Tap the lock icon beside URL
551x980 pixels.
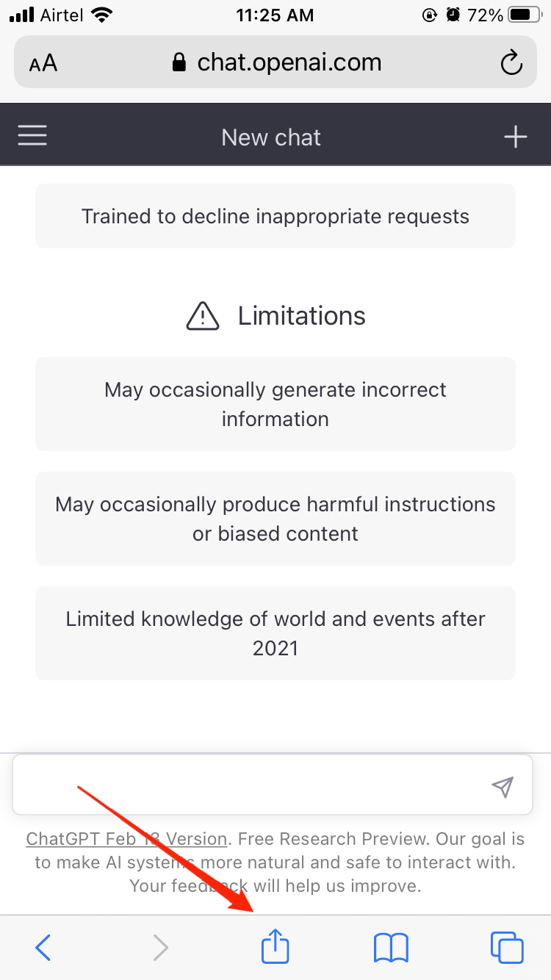[179, 63]
